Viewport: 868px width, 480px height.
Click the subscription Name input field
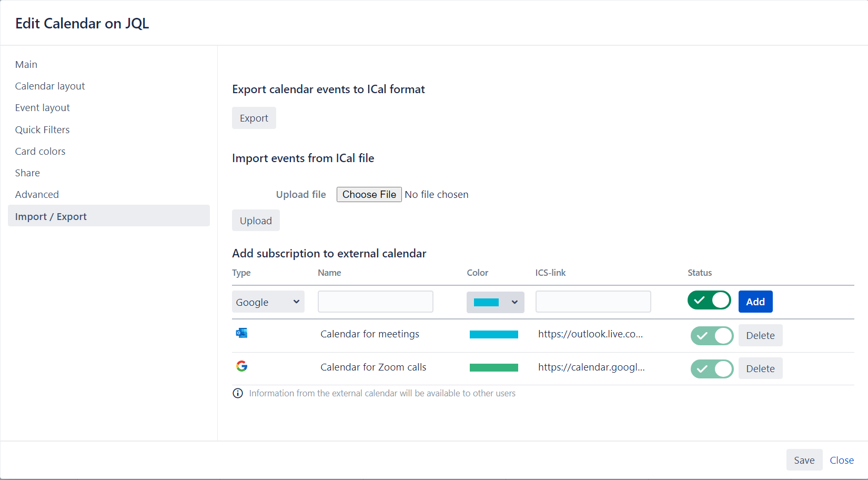375,302
